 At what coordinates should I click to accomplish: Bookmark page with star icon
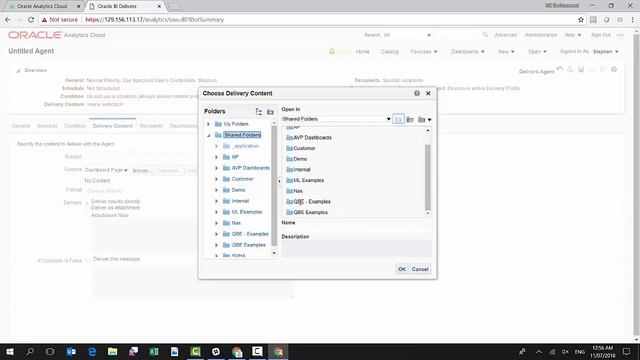[581, 20]
